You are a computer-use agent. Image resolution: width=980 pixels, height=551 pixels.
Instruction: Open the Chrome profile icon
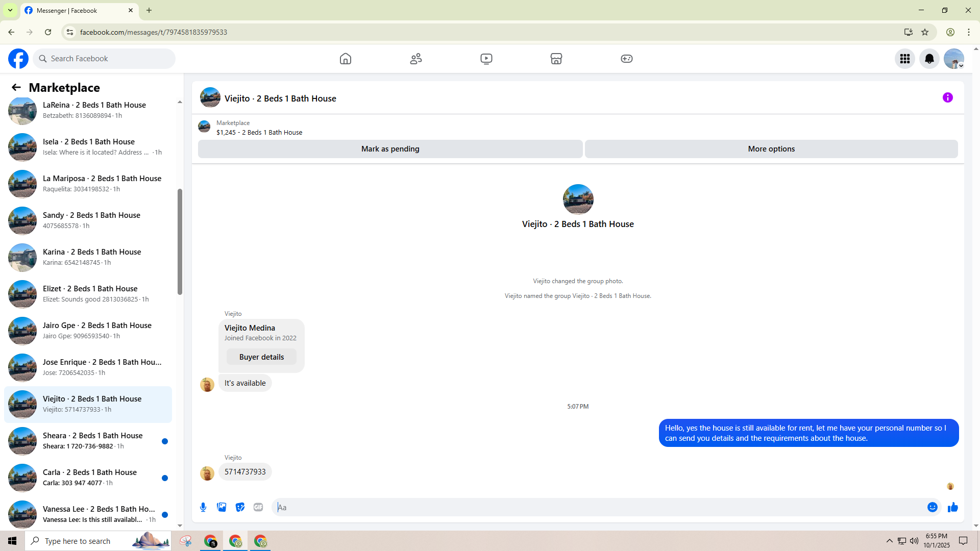[950, 32]
